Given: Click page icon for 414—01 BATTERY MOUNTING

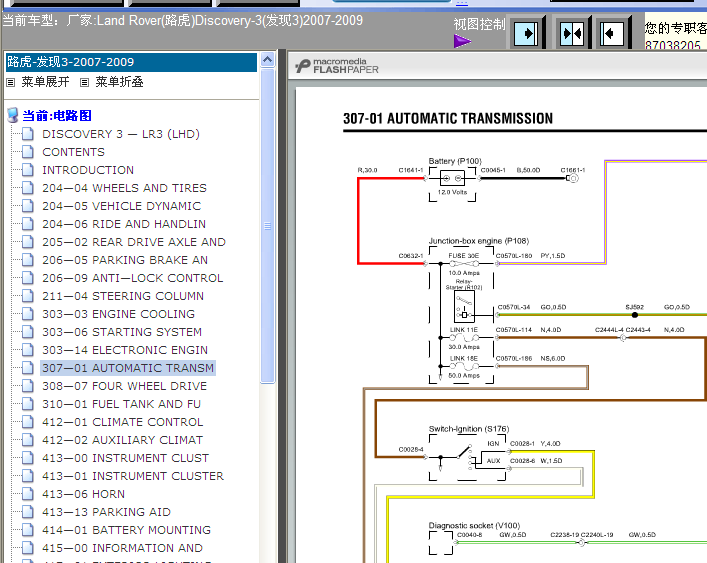Looking at the screenshot, I should click(x=28, y=530).
